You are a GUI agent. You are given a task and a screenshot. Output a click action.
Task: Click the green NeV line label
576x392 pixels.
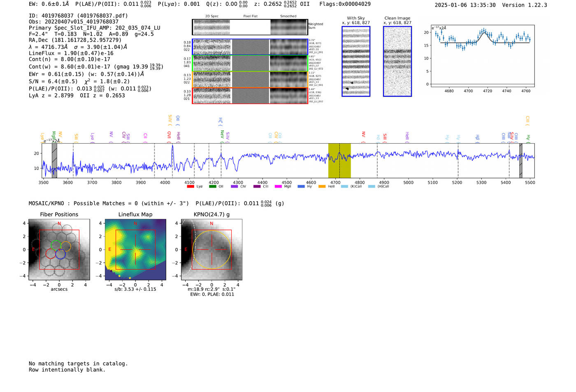(x=222, y=137)
